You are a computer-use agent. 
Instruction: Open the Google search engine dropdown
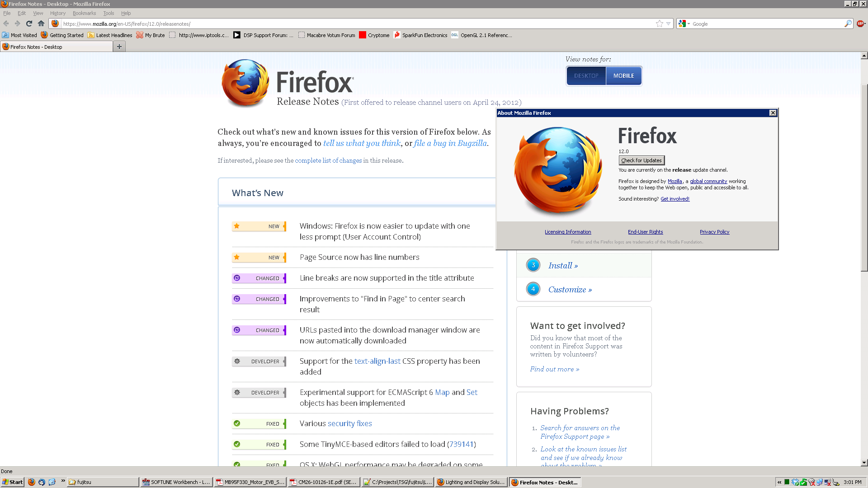(684, 23)
